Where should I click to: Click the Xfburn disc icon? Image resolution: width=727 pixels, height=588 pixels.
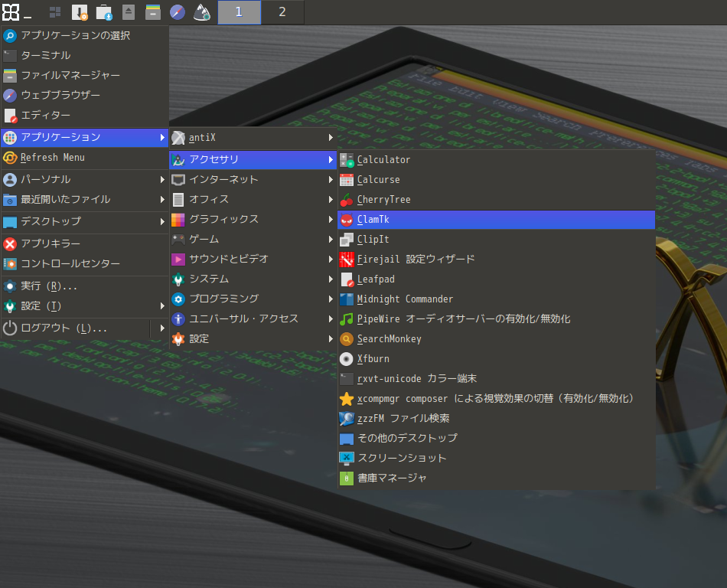[347, 359]
